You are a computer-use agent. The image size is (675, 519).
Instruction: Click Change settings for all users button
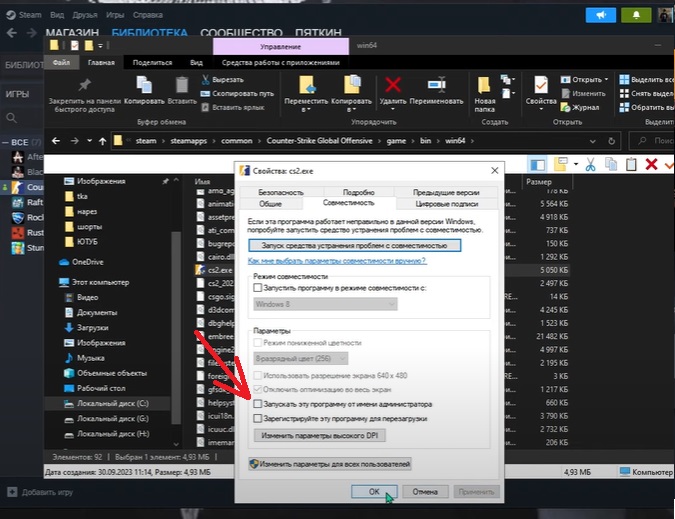pos(330,464)
